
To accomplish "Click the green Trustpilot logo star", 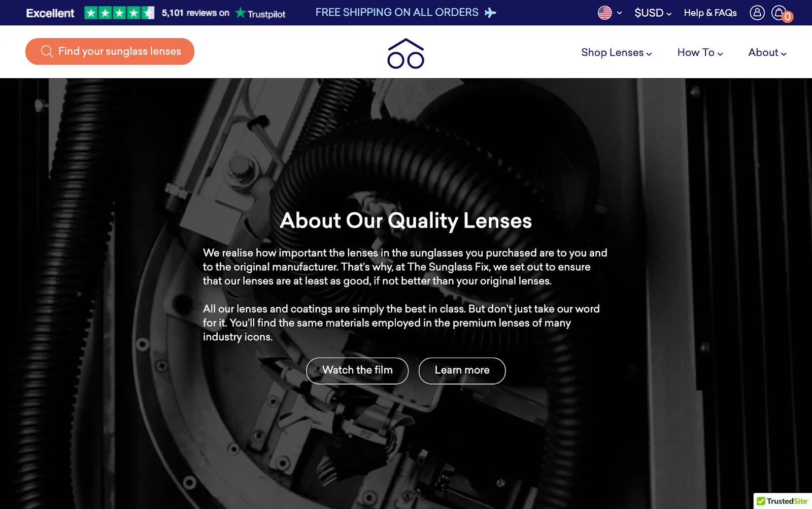I will (241, 13).
